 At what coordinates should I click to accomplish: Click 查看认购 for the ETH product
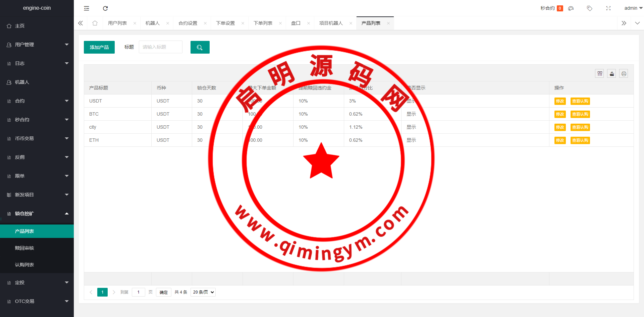tap(580, 140)
